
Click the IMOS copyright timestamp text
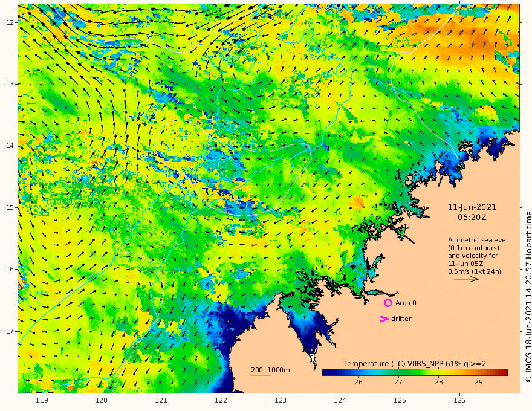pyautogui.click(x=528, y=297)
